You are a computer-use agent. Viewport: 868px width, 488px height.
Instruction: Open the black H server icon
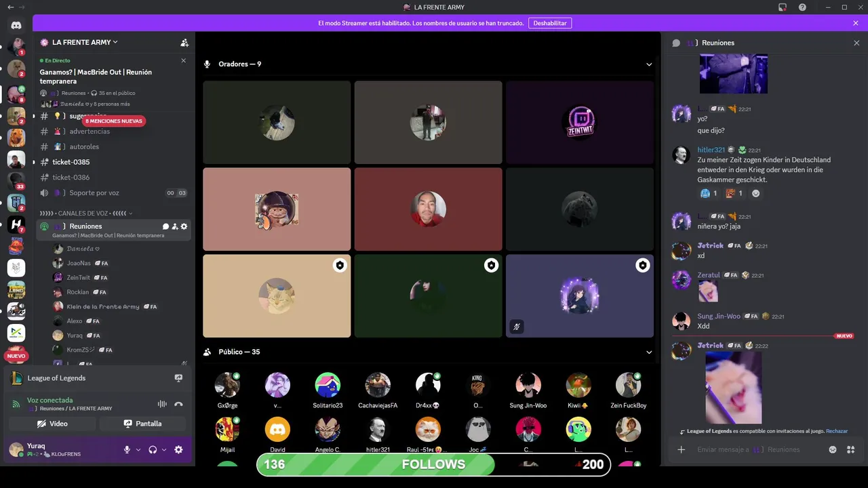(16, 224)
